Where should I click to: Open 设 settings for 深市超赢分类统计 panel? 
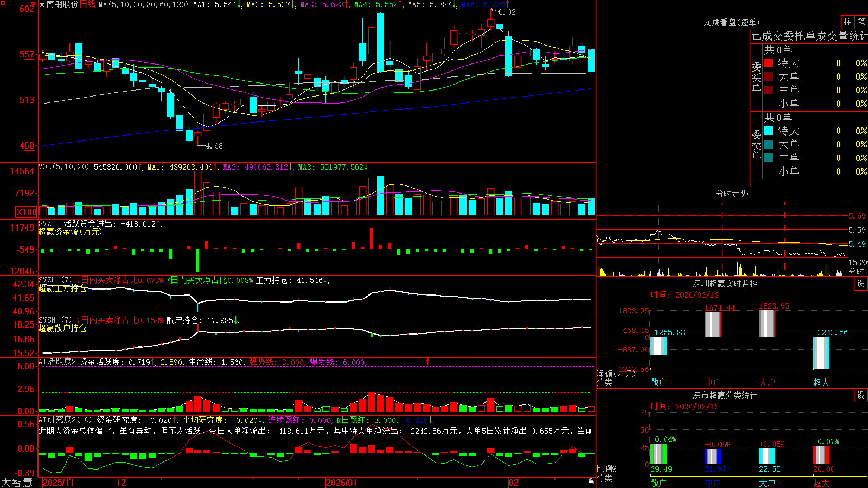[x=861, y=395]
